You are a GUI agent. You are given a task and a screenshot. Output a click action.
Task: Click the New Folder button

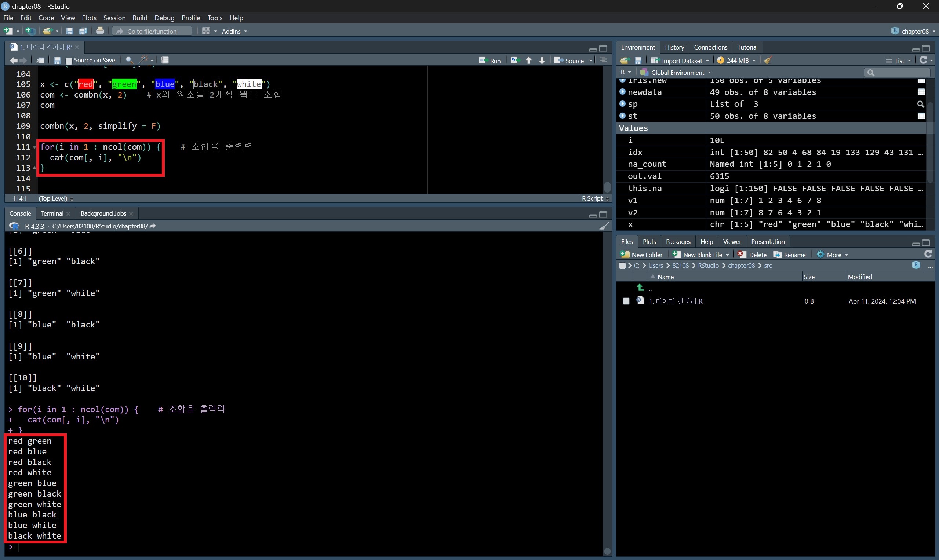coord(641,255)
